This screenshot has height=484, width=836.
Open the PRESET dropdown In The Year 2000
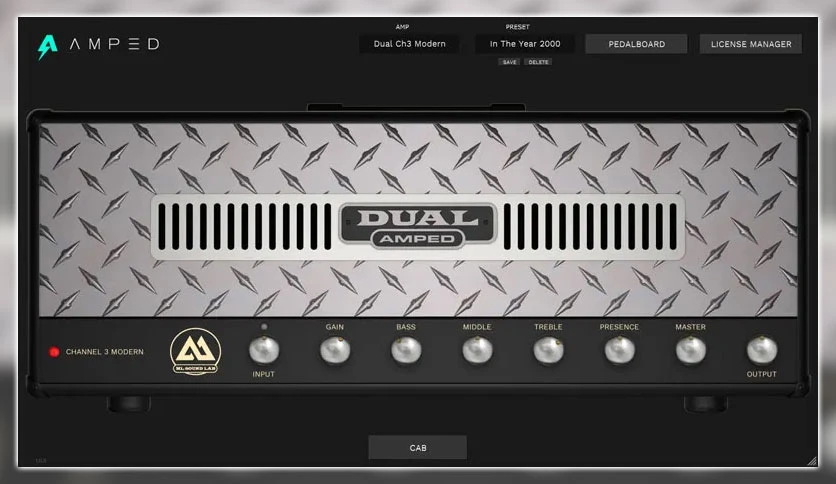coord(525,44)
